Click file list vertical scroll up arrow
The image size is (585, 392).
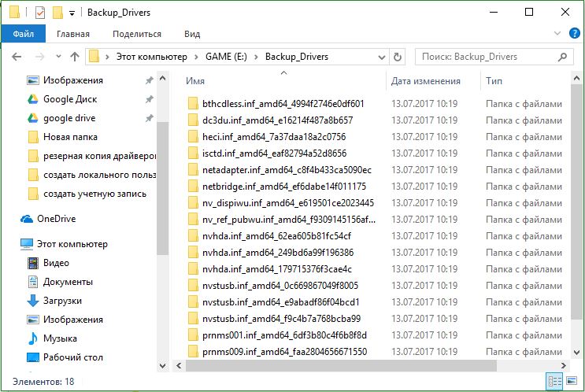click(x=576, y=79)
